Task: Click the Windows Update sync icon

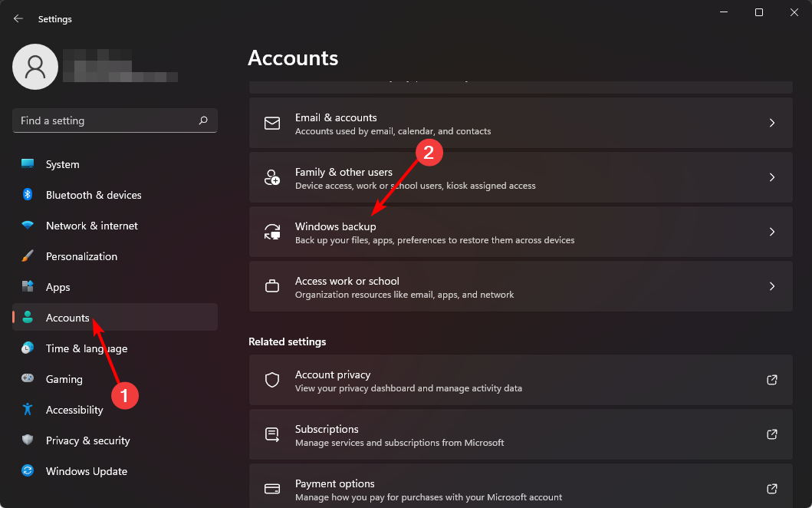Action: pos(28,471)
